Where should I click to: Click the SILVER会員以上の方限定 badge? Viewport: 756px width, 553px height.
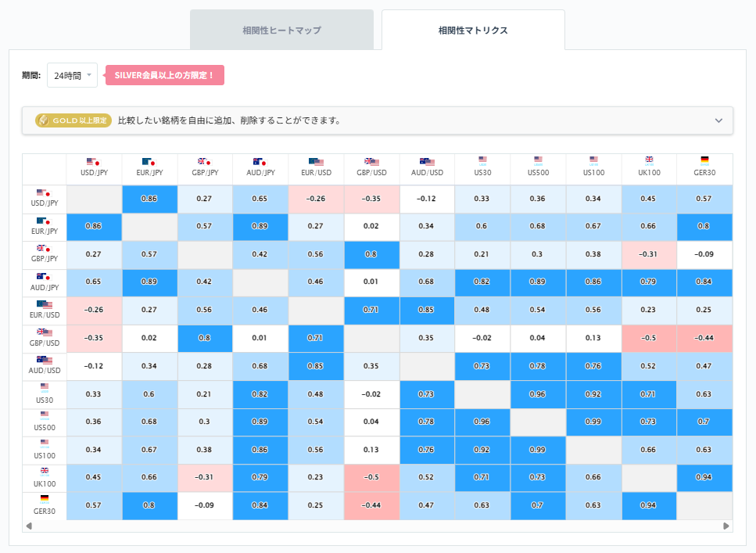click(165, 75)
